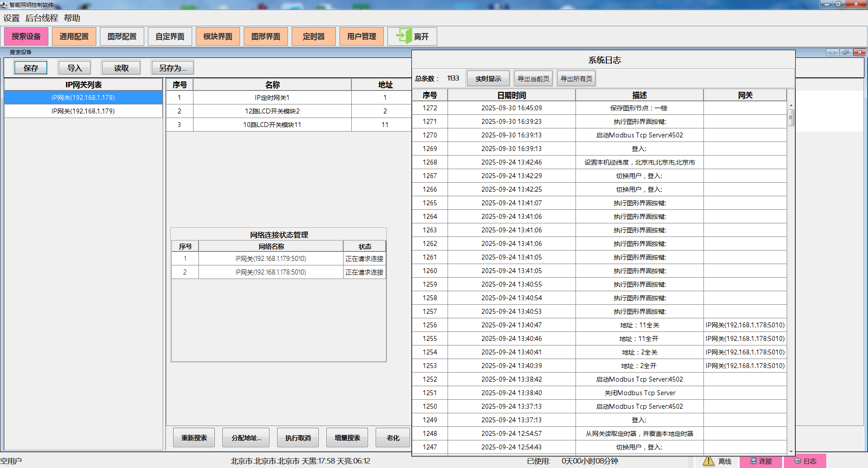Image resolution: width=868 pixels, height=468 pixels.
Task: Click the 离线 warning triangle icon
Action: pyautogui.click(x=708, y=461)
